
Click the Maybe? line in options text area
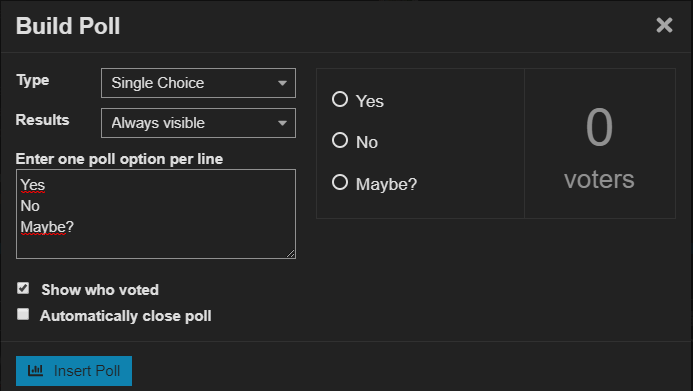pyautogui.click(x=47, y=227)
